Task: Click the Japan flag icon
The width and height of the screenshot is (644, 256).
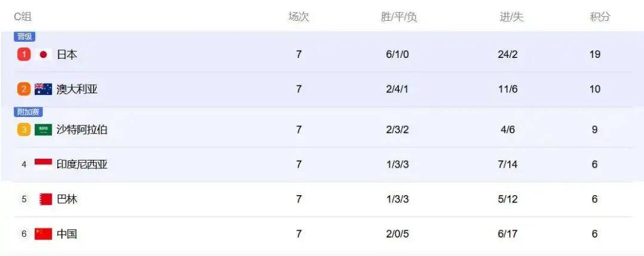Action: tap(43, 54)
